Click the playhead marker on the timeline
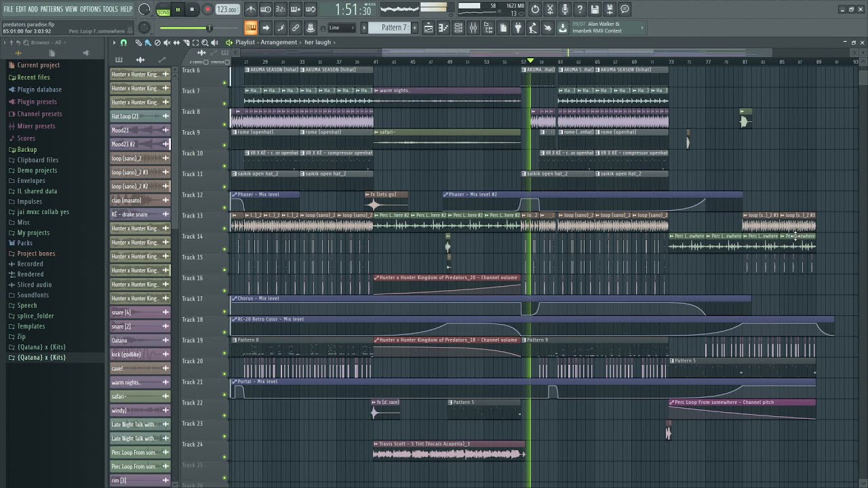 (530, 62)
